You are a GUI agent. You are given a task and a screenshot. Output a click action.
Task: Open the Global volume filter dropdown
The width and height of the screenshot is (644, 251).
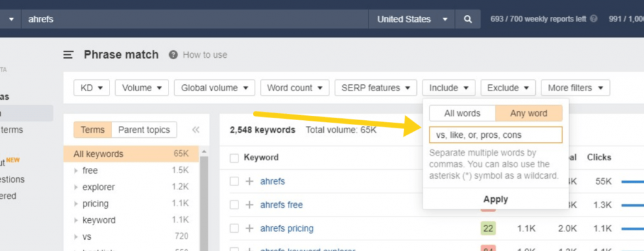click(214, 88)
